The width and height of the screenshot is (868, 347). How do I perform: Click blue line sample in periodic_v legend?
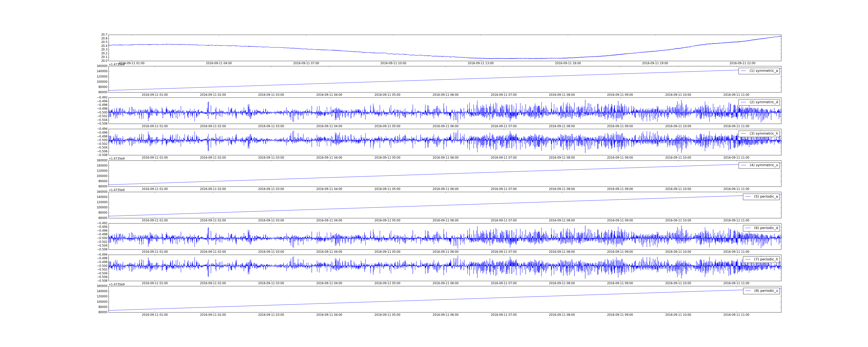coord(748,291)
